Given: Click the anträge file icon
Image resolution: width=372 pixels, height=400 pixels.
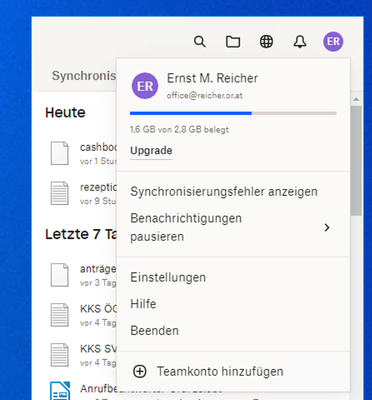Looking at the screenshot, I should (60, 275).
